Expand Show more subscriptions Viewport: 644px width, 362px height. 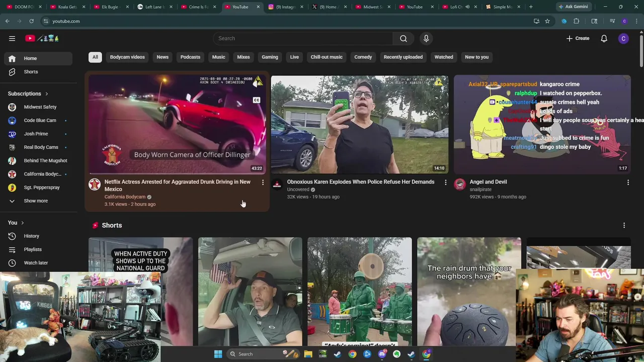(38, 201)
